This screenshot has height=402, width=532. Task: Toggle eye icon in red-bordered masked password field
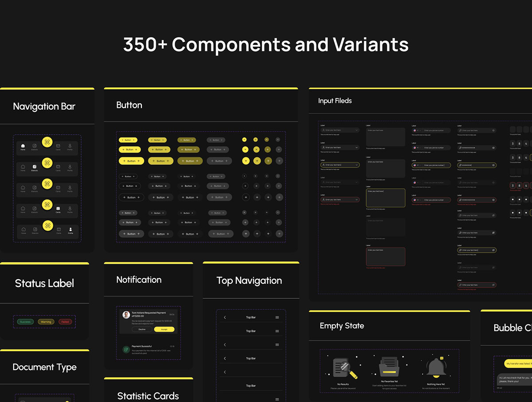[493, 200]
